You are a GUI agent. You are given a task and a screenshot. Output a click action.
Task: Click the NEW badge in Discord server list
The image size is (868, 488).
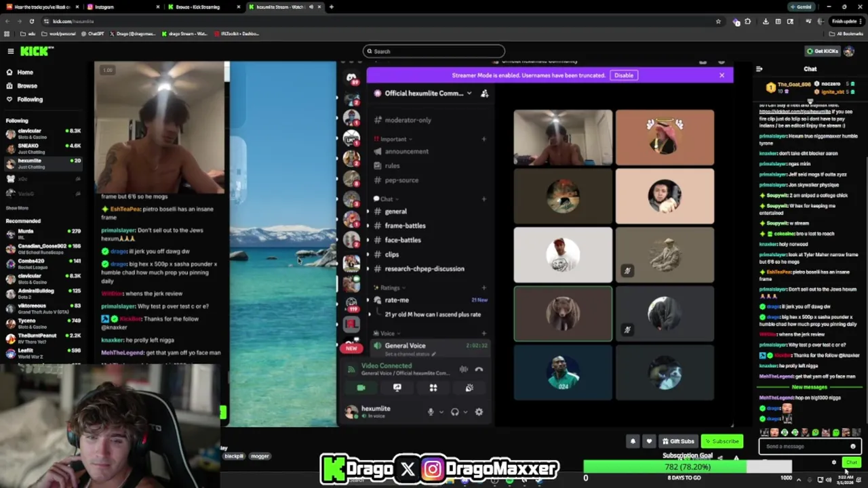point(351,348)
